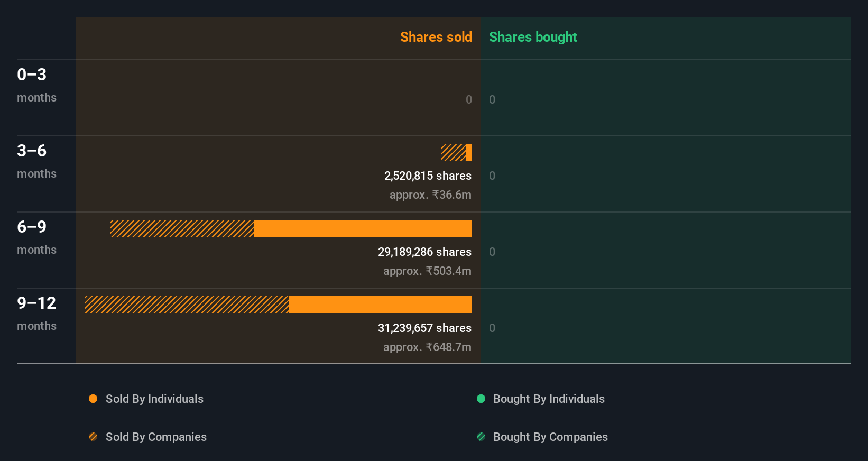
Task: Click the striped bar segment in 3–6 months row
Action: point(454,152)
